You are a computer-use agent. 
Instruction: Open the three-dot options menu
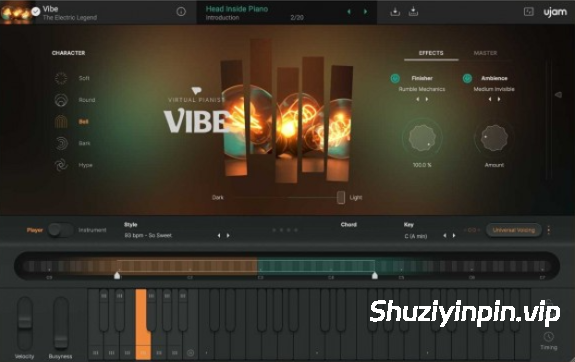point(549,230)
